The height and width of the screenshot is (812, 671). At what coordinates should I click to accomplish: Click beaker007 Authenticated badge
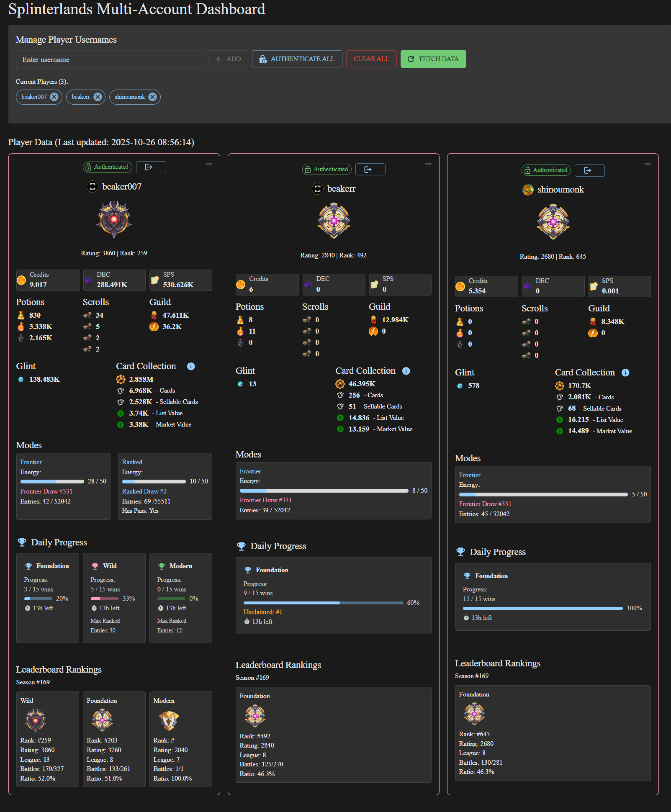[108, 167]
